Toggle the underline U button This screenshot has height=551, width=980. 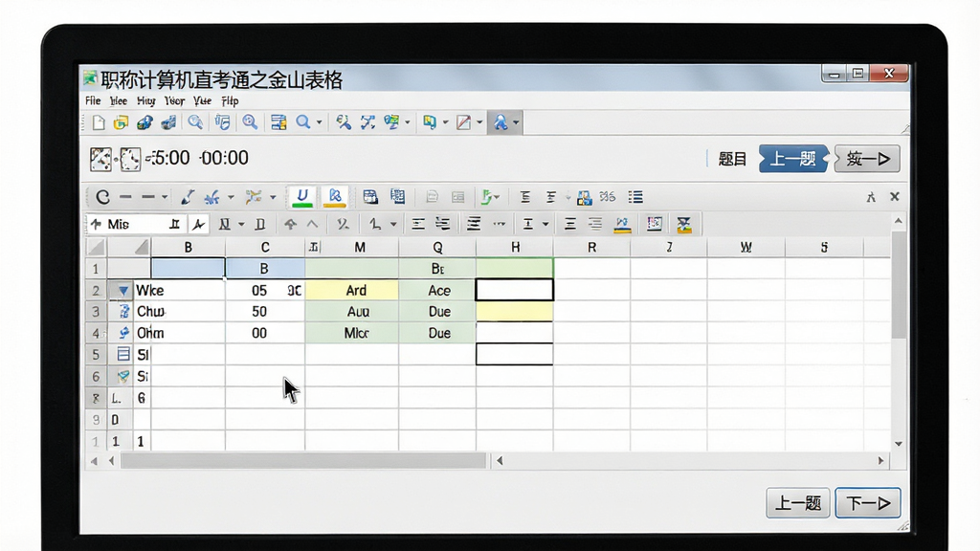coord(302,197)
